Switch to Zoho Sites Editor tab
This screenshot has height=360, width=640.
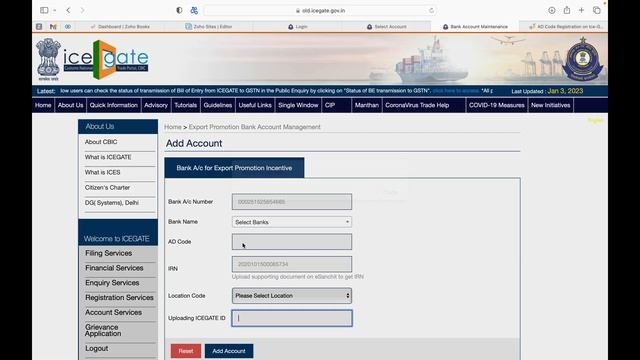pyautogui.click(x=209, y=27)
